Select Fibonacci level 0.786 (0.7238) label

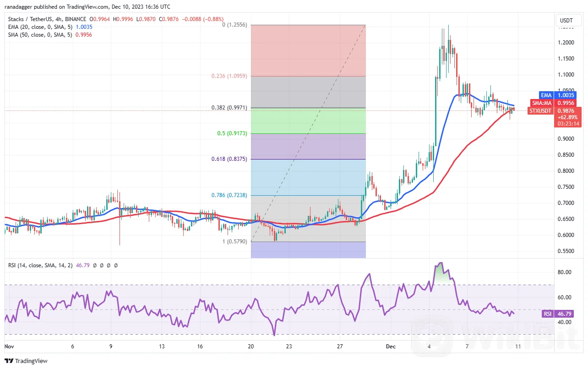230,195
